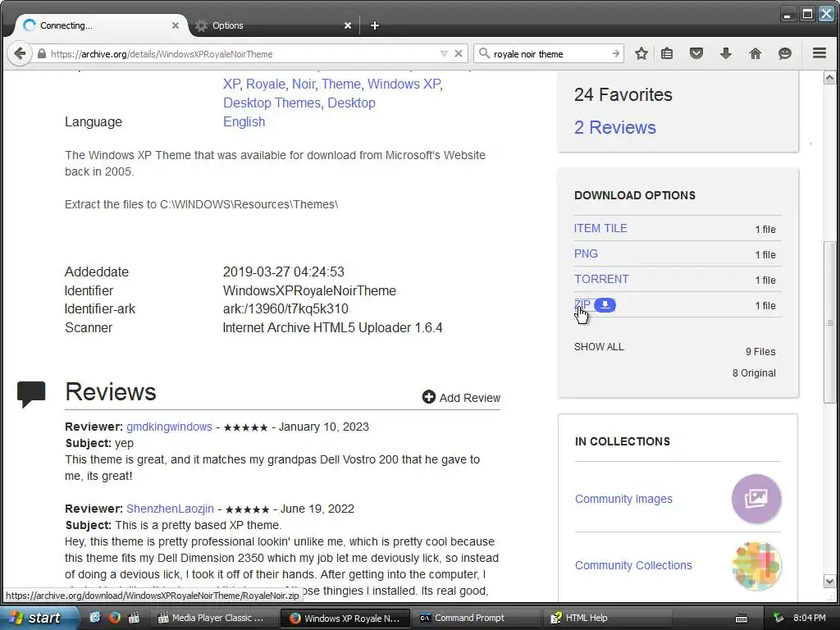Open the Desktop Themes topic link
The image size is (840, 630).
pyautogui.click(x=272, y=103)
